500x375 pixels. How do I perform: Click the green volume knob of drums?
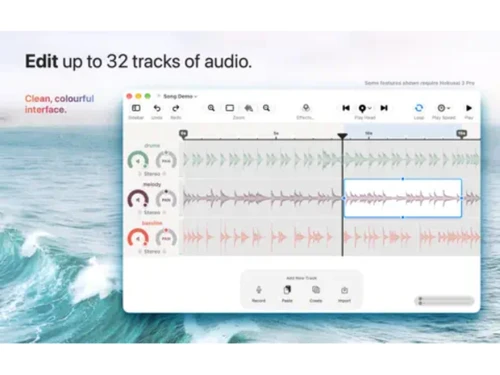pyautogui.click(x=138, y=161)
